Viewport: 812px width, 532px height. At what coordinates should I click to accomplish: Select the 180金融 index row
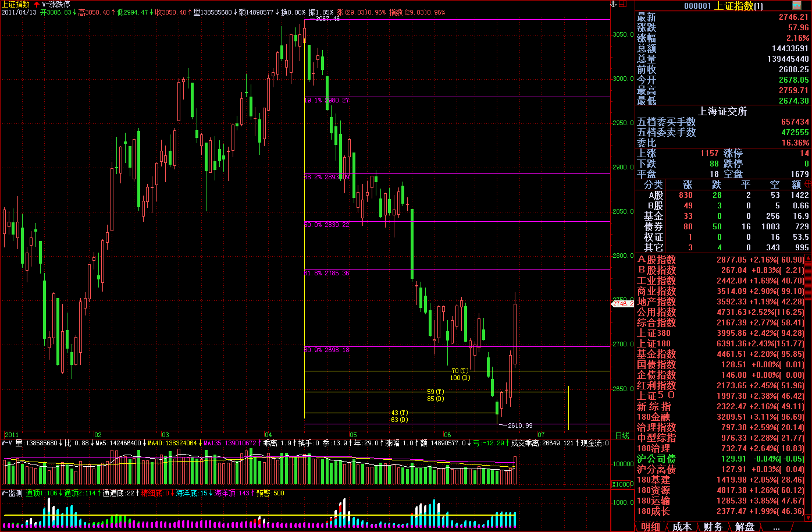click(x=654, y=417)
